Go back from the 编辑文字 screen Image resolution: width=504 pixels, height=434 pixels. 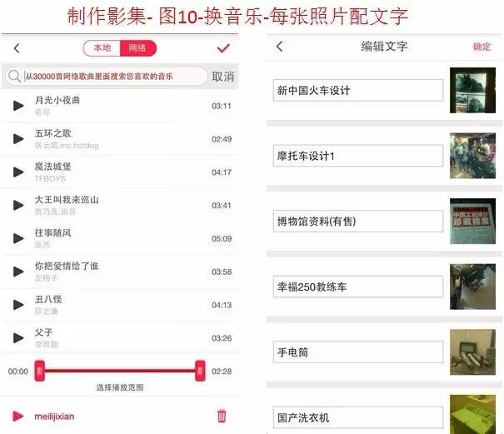pyautogui.click(x=280, y=47)
